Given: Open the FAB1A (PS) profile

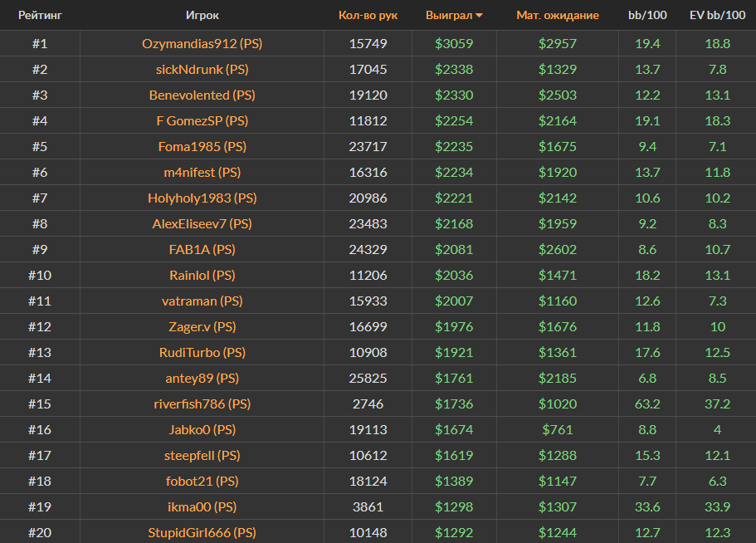Looking at the screenshot, I should point(202,249).
